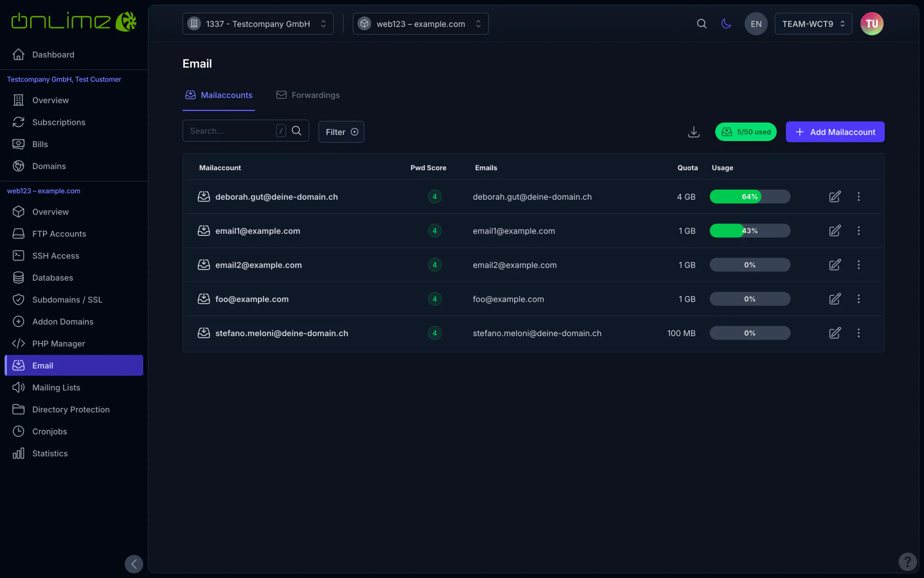The height and width of the screenshot is (578, 924).
Task: Click the 64% usage bar
Action: 750,197
